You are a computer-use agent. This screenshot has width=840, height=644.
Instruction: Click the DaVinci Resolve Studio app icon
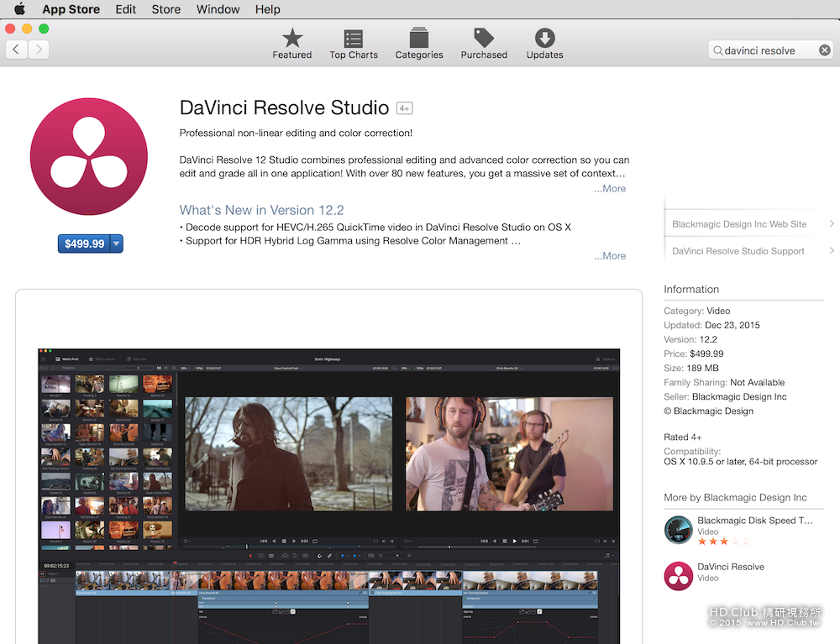(x=89, y=156)
